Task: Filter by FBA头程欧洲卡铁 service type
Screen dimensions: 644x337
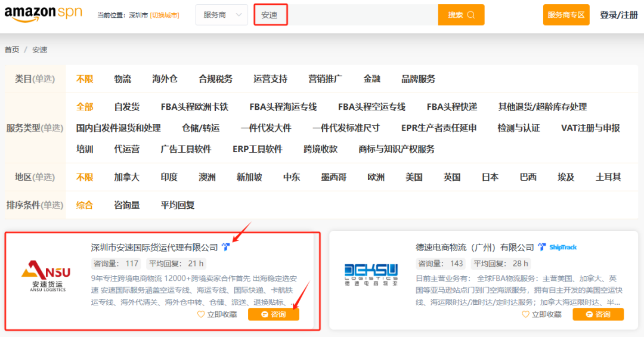Action: (x=194, y=107)
